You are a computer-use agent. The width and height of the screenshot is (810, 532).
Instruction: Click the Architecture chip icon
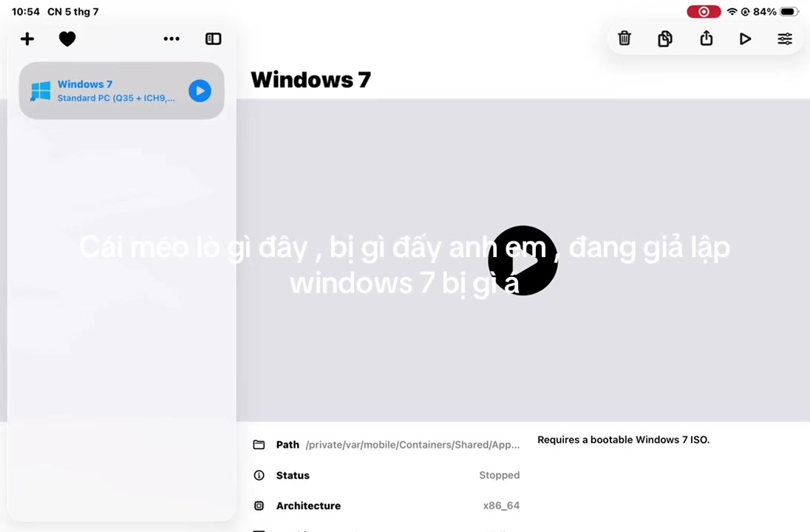(259, 505)
